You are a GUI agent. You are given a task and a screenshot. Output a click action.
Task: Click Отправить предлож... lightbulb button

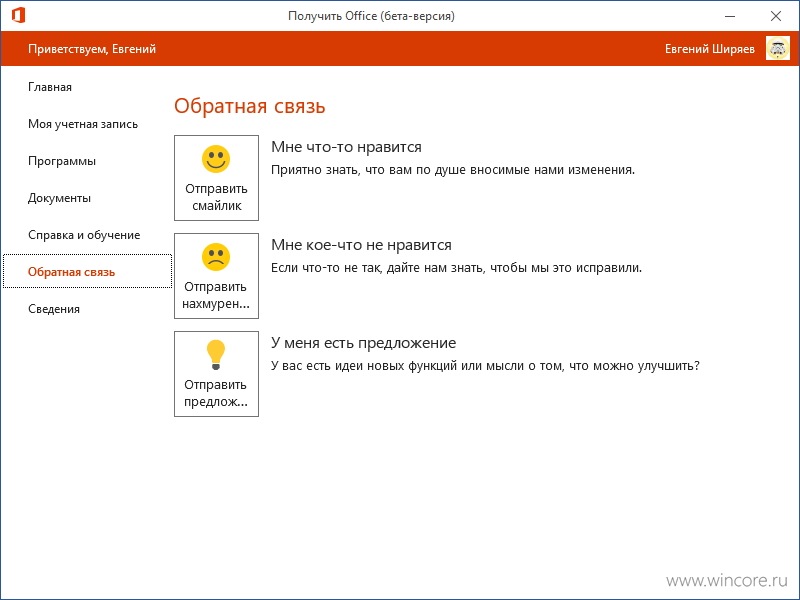[216, 374]
